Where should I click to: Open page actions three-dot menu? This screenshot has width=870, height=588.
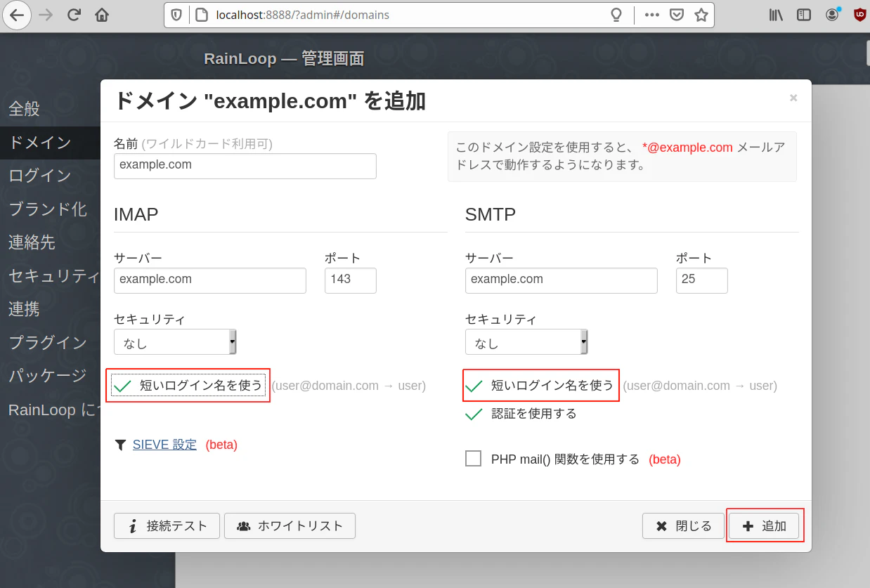pyautogui.click(x=652, y=14)
